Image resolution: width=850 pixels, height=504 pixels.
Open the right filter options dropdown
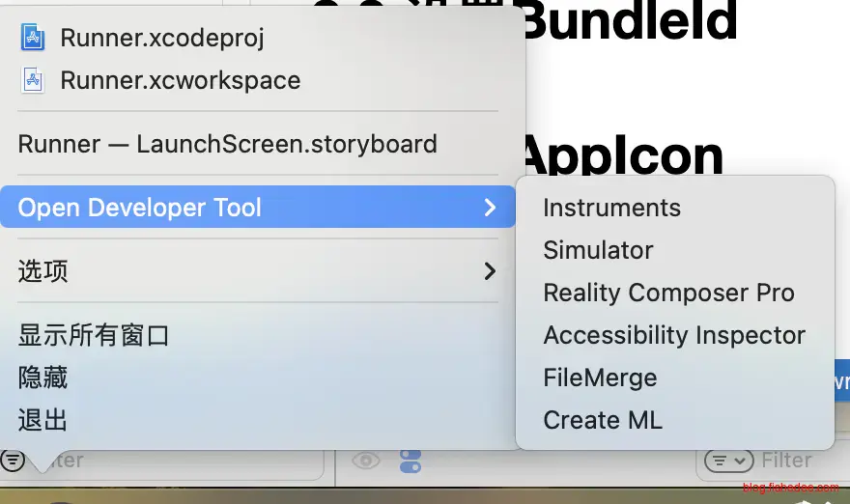coord(728,461)
